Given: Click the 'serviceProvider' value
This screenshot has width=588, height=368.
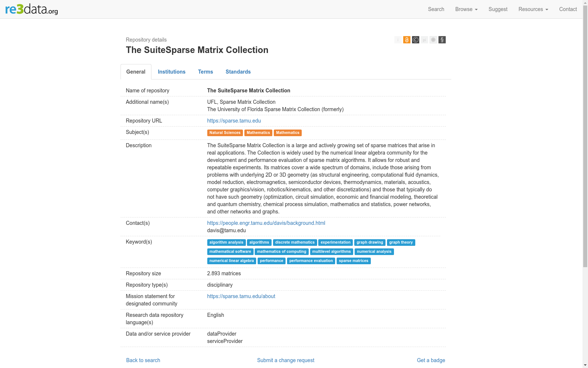Looking at the screenshot, I should tap(225, 341).
